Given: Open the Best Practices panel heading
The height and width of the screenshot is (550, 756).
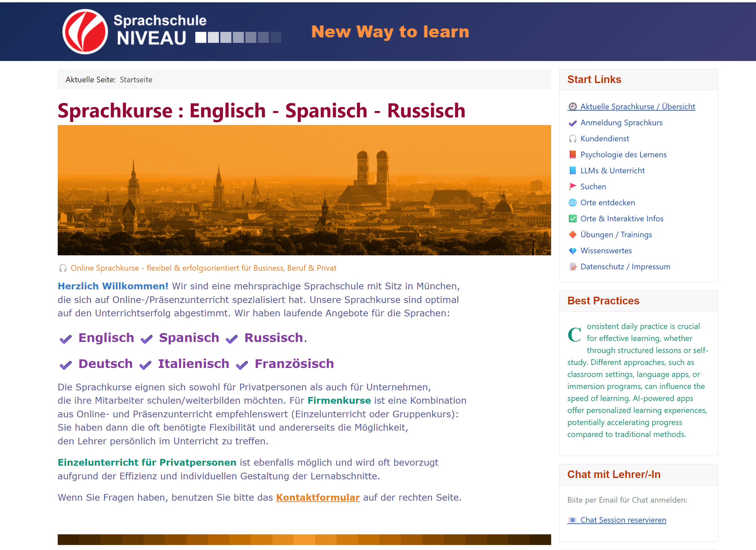Looking at the screenshot, I should pos(603,301).
